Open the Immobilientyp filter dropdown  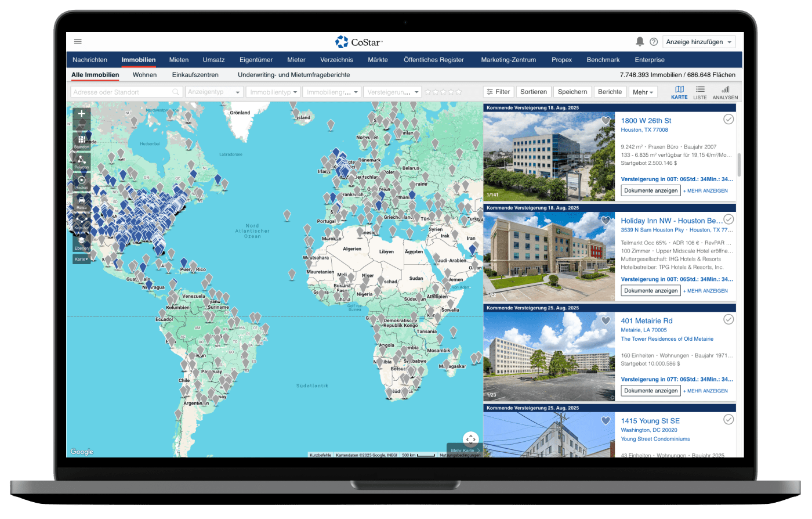[x=273, y=92]
